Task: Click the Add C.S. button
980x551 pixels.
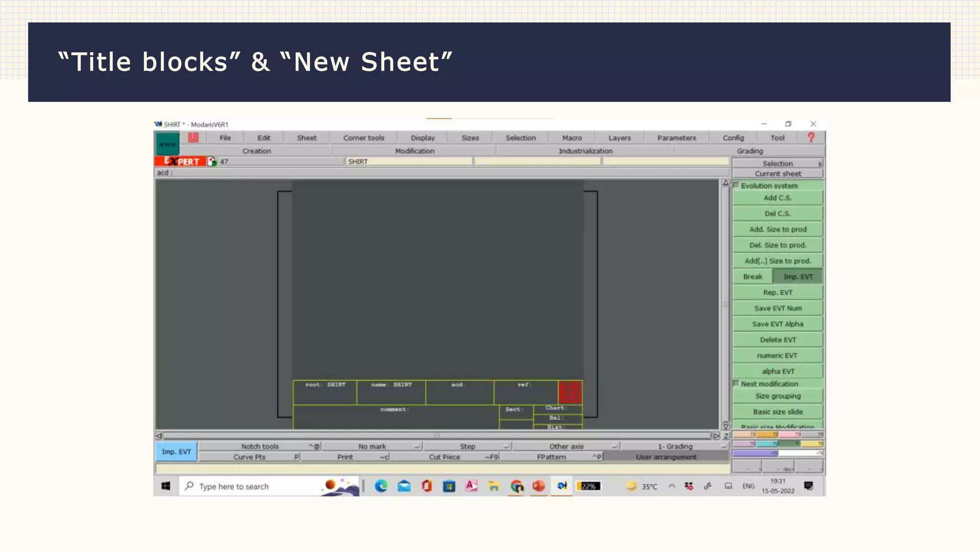Action: click(778, 198)
